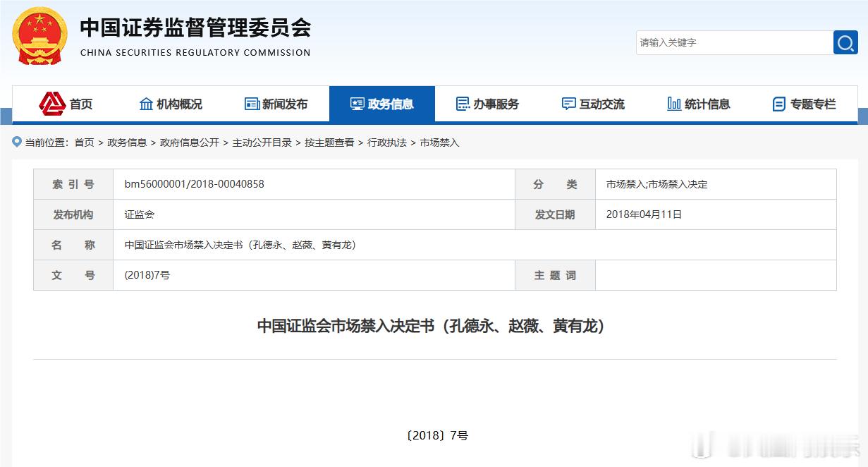Click the presentation icon beside 政务信息
This screenshot has width=868, height=467.
click(357, 104)
